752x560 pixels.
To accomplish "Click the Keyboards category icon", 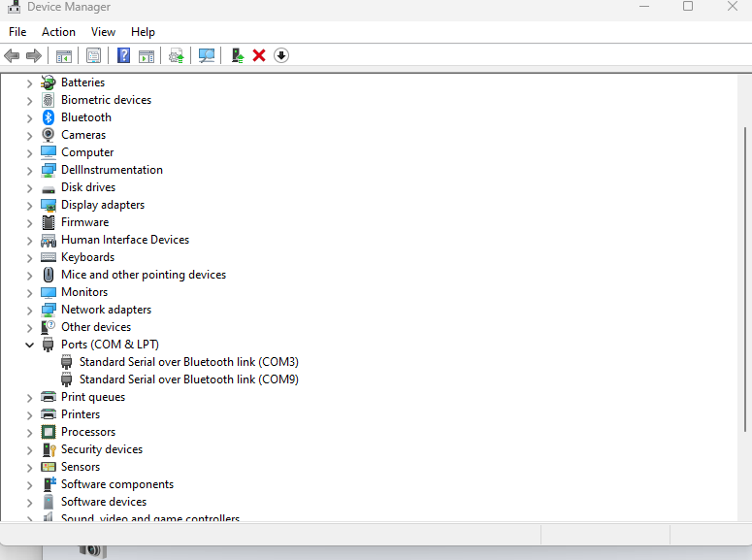I will coord(48,257).
